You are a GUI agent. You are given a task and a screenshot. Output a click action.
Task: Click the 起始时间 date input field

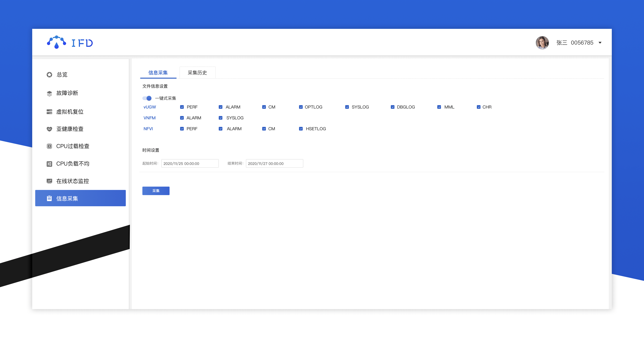pos(190,163)
